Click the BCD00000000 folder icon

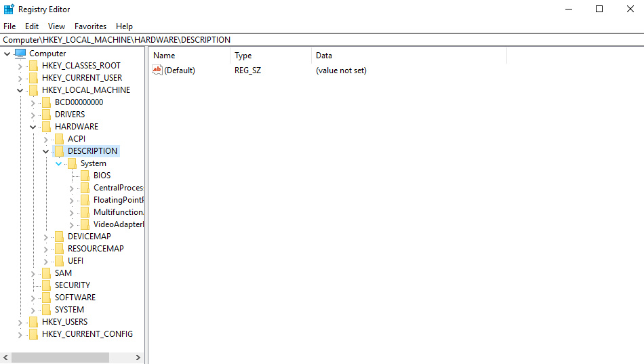[x=47, y=102]
